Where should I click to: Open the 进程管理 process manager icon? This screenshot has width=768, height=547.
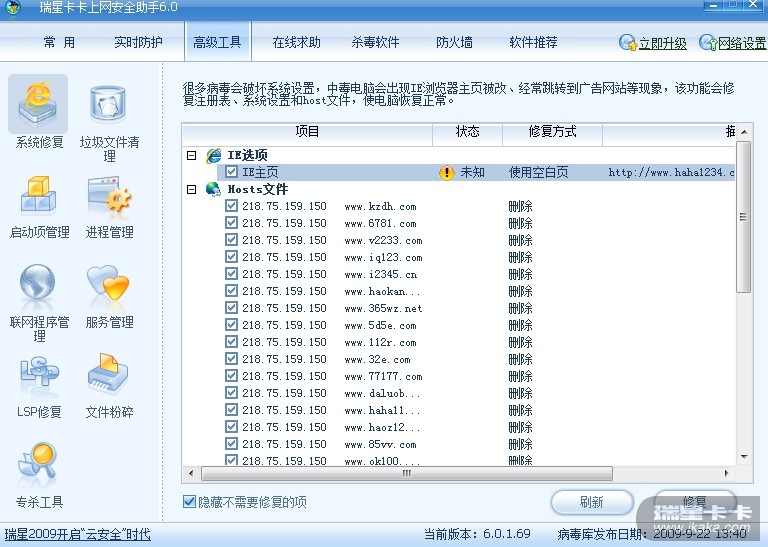click(x=109, y=195)
